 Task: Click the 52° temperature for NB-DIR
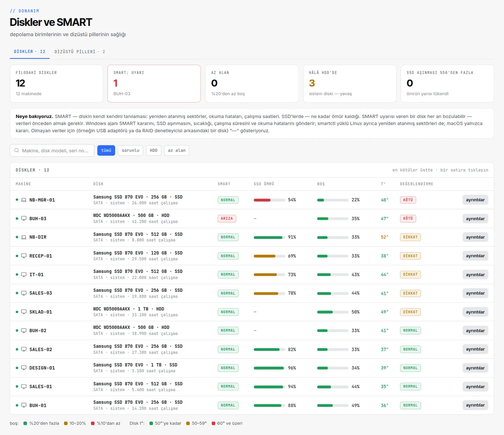pos(384,237)
